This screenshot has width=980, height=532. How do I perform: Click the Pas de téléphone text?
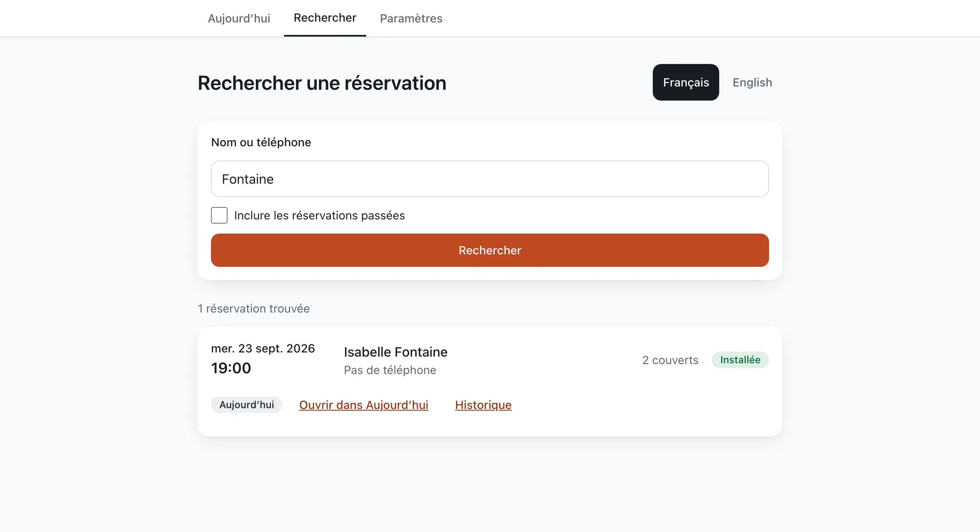click(390, 370)
